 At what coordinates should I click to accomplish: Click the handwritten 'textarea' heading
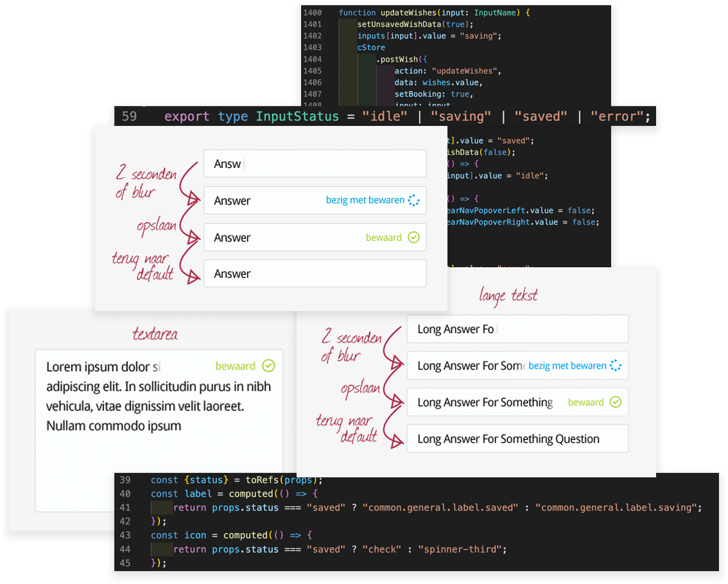(x=155, y=333)
